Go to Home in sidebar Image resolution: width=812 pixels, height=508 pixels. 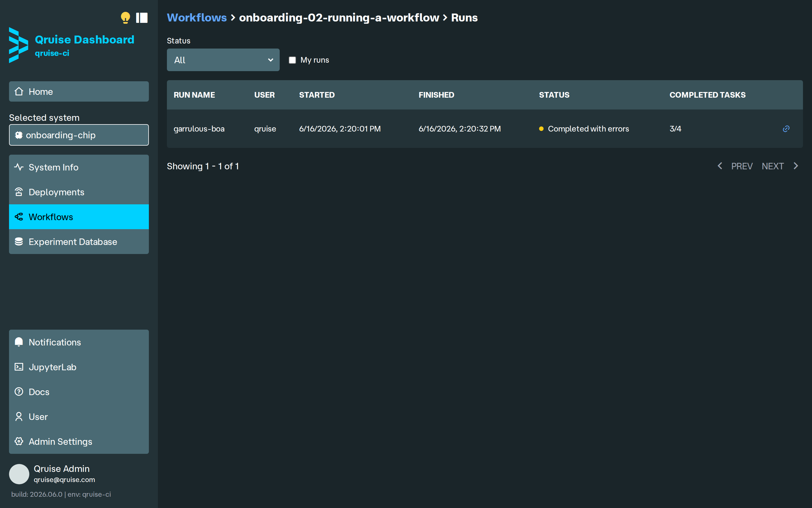click(79, 91)
